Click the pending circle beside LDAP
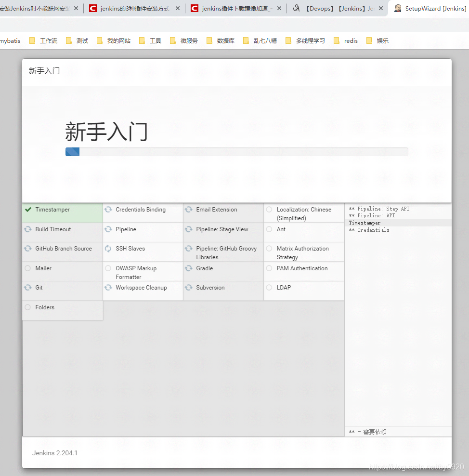469x476 pixels. click(269, 288)
